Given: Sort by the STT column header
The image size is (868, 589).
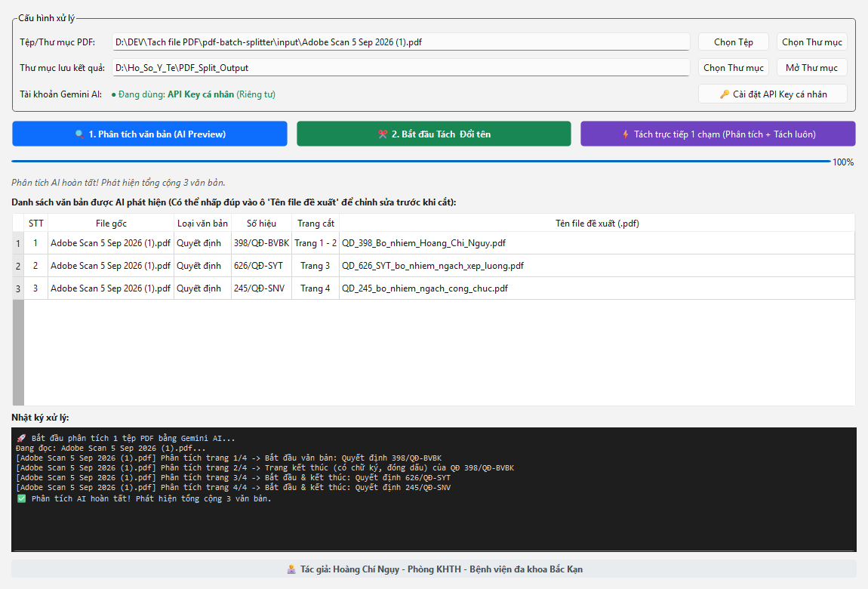Looking at the screenshot, I should pos(36,223).
